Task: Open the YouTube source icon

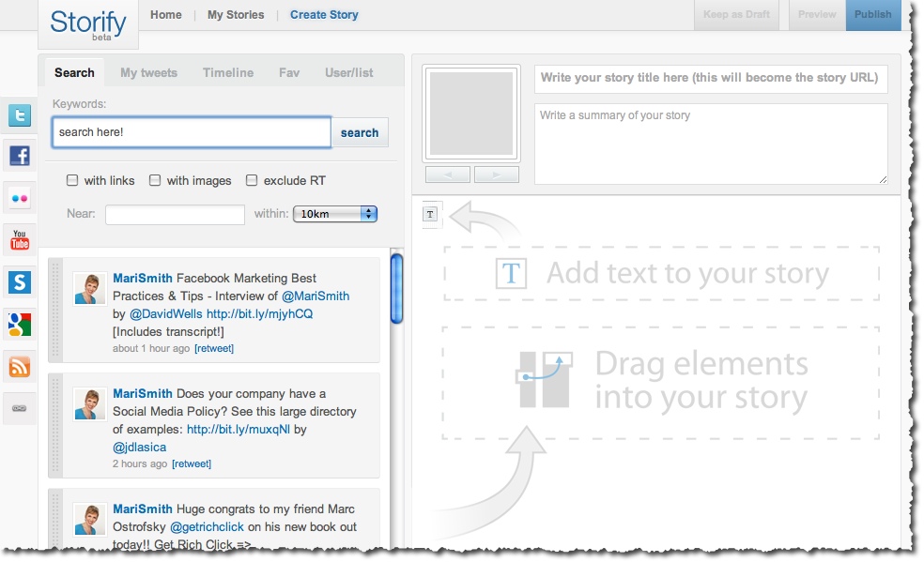Action: [20, 240]
